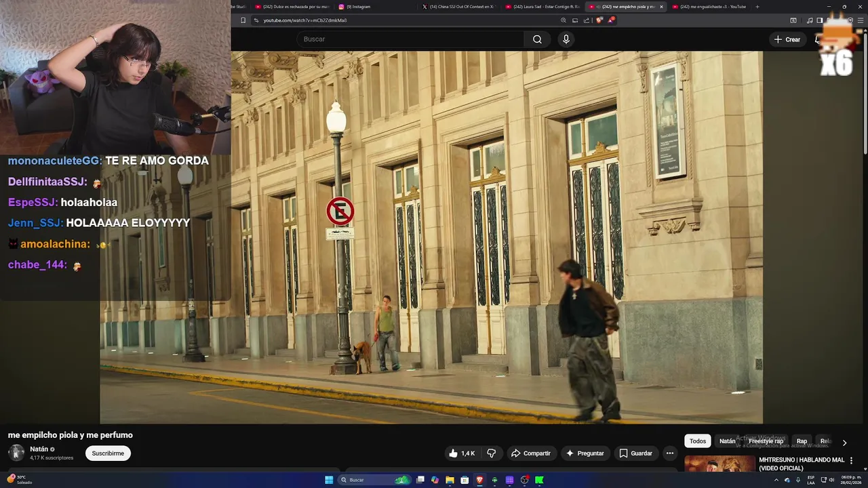Click the ESP LAA language indicator

point(811,480)
